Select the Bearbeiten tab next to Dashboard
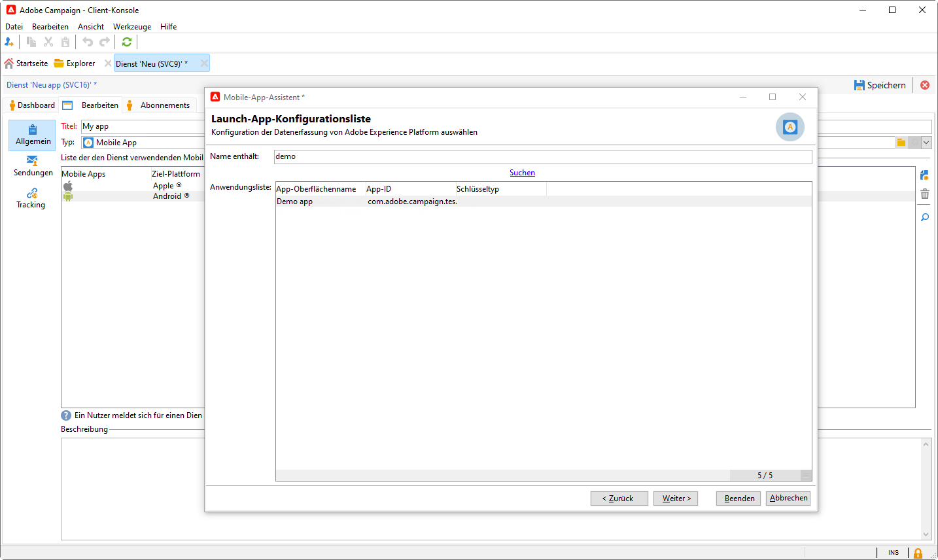This screenshot has height=560, width=938. [x=91, y=105]
